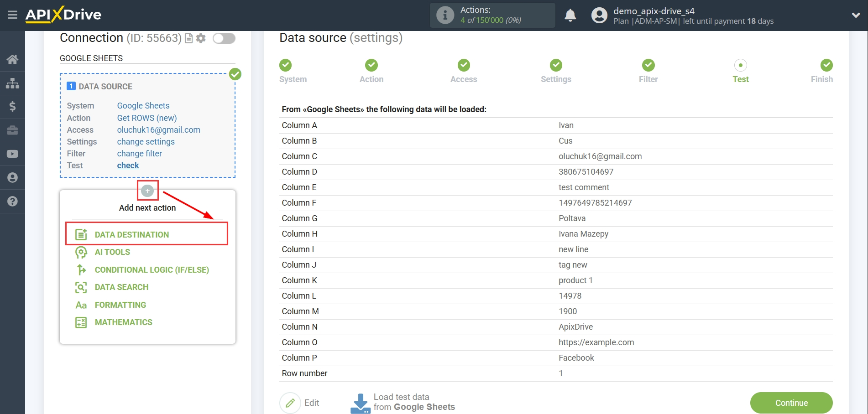Select the Column O https://example.com value
The image size is (868, 414).
point(596,342)
